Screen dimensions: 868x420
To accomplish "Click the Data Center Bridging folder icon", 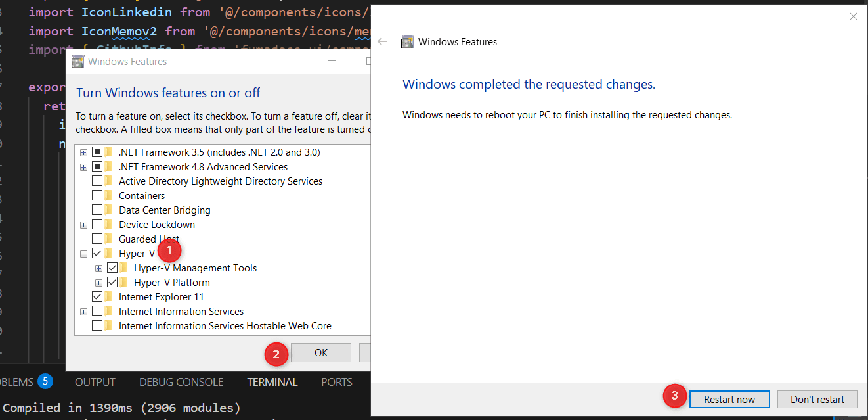I will click(109, 210).
